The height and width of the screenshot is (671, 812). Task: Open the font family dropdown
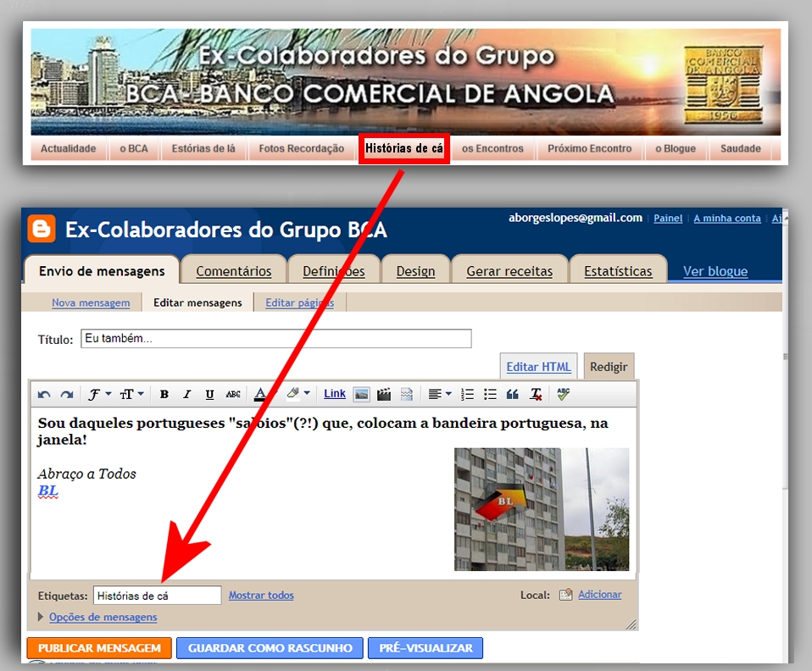click(99, 395)
